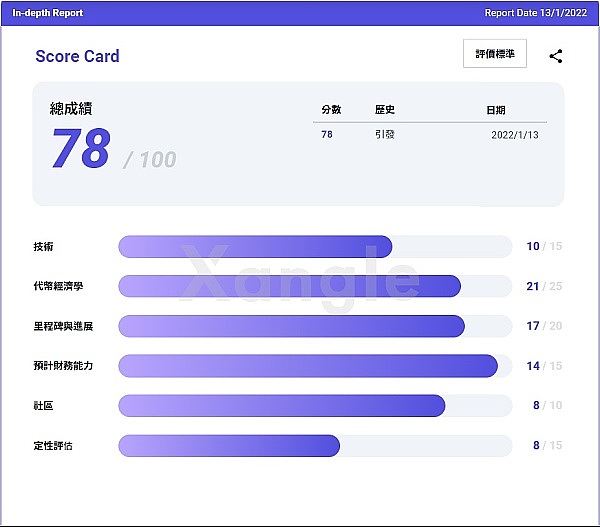This screenshot has height=527, width=600.
Task: Click the large 78 total score
Action: (x=80, y=150)
